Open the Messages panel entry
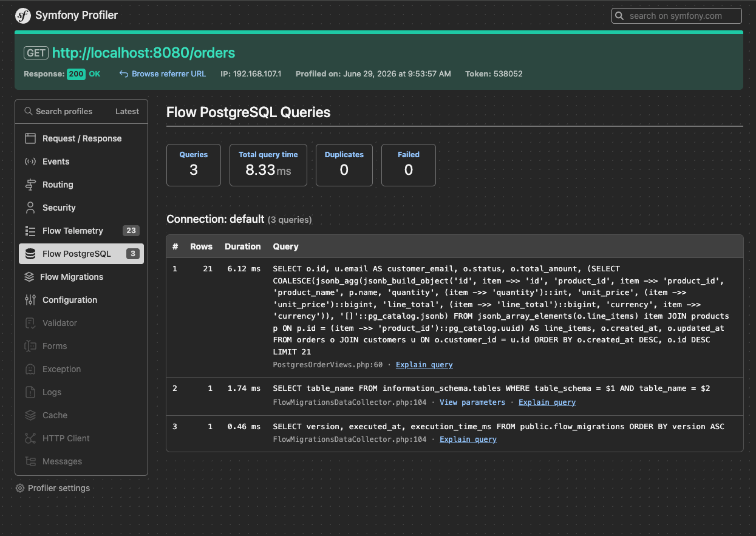Image resolution: width=756 pixels, height=536 pixels. tap(81, 461)
